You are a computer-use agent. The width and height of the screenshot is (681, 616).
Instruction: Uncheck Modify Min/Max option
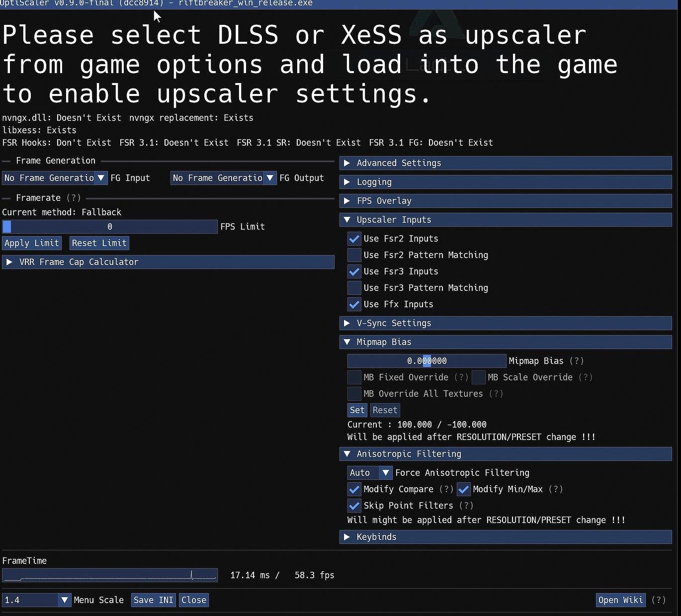464,489
